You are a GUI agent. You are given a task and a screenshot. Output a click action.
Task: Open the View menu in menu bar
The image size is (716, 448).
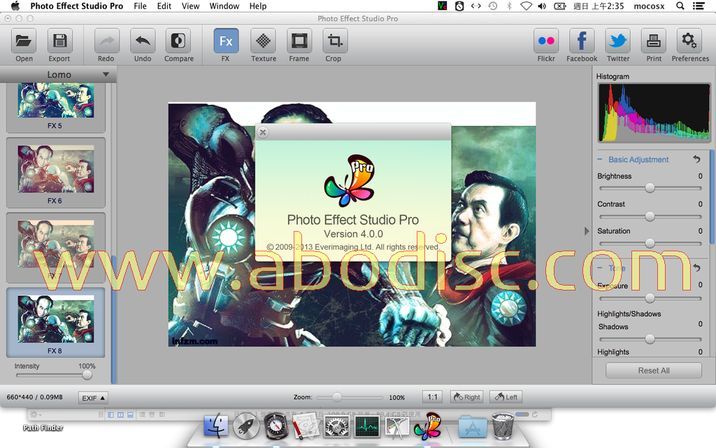pyautogui.click(x=190, y=6)
